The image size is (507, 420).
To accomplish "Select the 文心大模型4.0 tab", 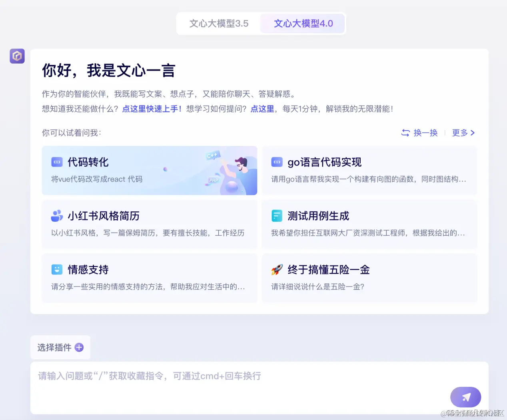I will tap(303, 24).
